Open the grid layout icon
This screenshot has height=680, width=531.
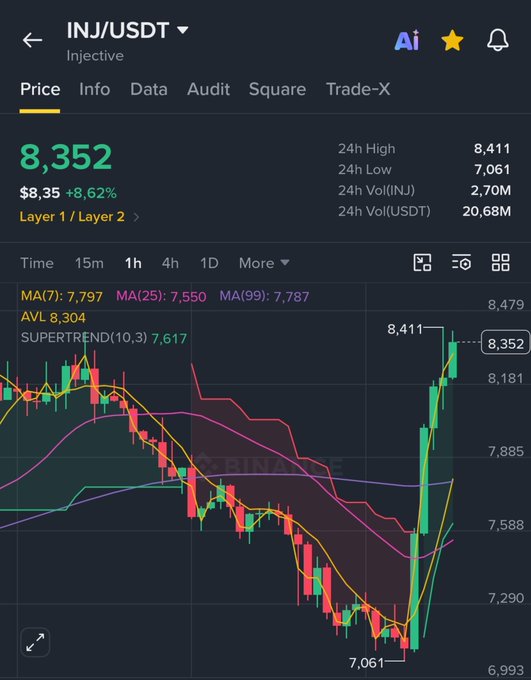pos(500,262)
